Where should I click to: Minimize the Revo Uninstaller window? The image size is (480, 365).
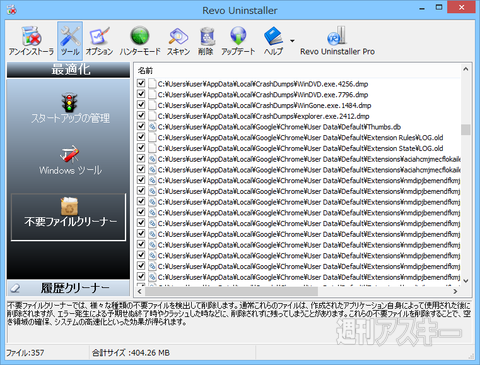click(422, 8)
